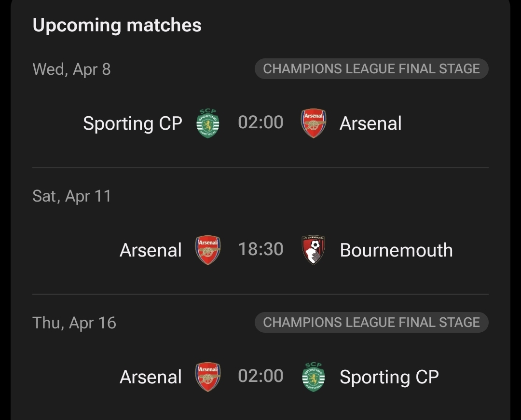Screen dimensions: 521x420
Task: Click the Sat, Apr 11 date label
Action: 72,196
